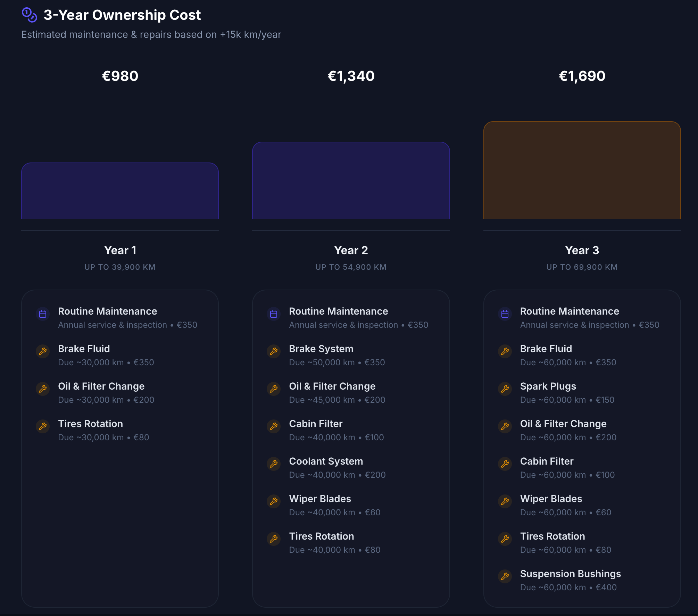
Task: Click the Year 3 Tires Rotation wrench icon
Action: coord(505,539)
